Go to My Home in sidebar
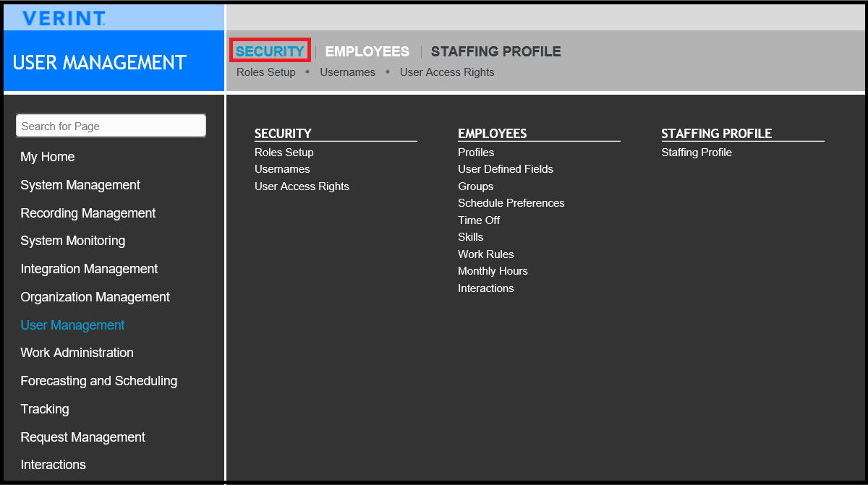 click(48, 157)
